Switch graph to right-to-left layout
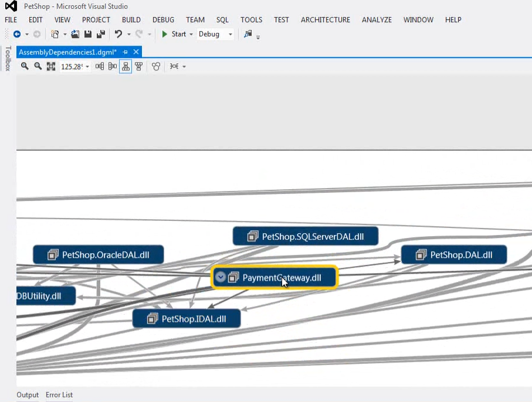532x402 pixels. pos(112,66)
